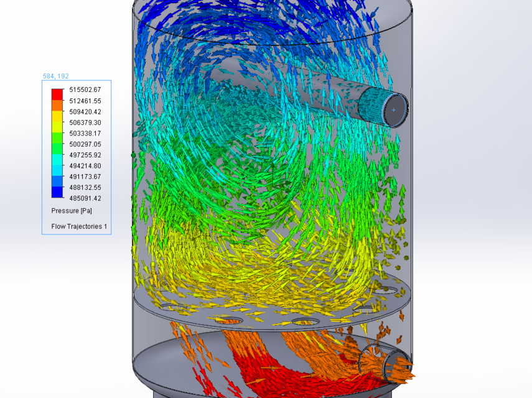Select the Flow Trajectories 1 label

[x=78, y=226]
